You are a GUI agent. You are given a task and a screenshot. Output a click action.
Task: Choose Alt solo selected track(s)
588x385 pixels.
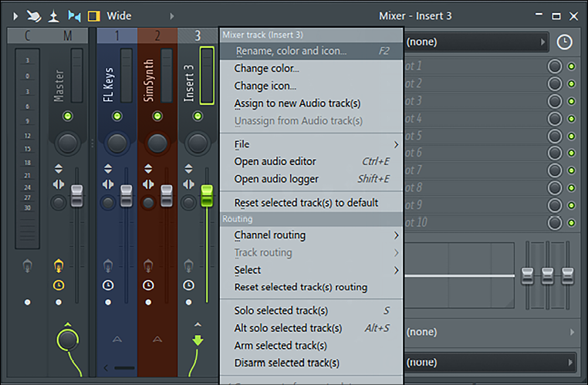click(x=312, y=329)
